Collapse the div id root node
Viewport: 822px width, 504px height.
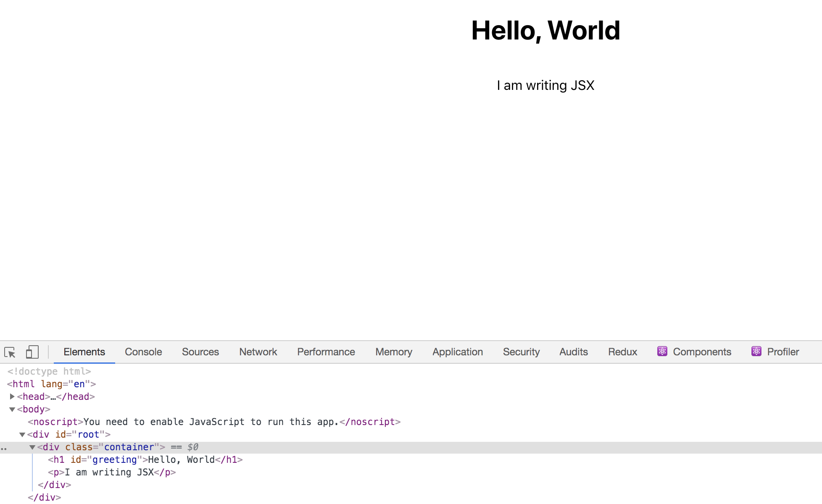[22, 435]
